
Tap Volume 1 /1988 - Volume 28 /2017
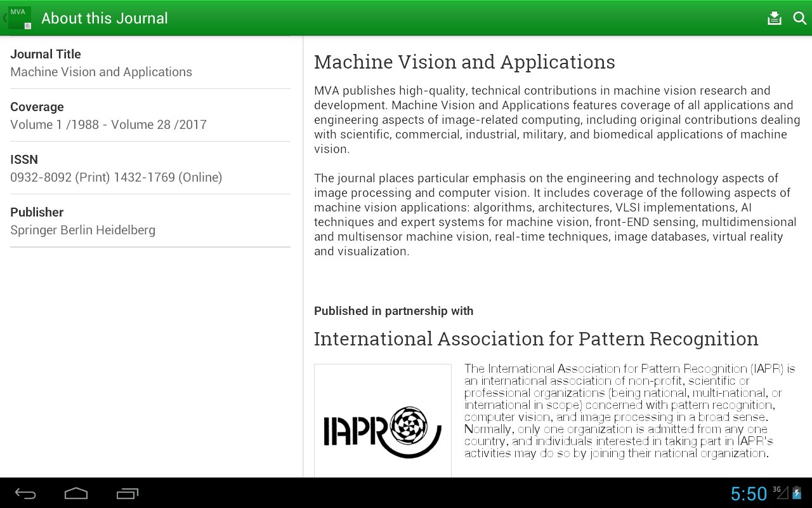point(108,124)
